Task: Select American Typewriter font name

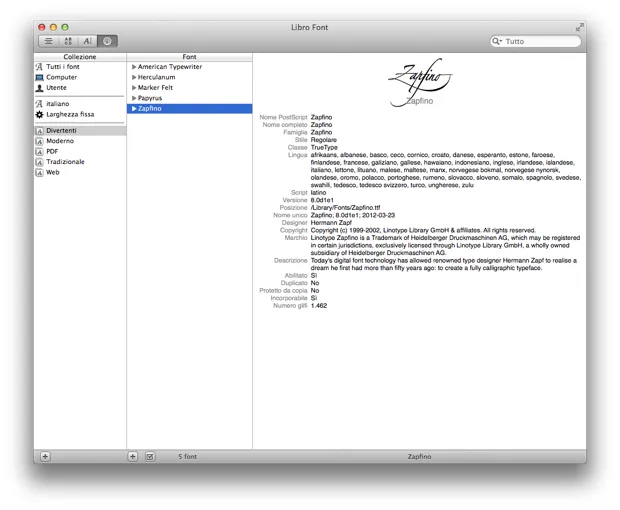Action: (x=170, y=67)
